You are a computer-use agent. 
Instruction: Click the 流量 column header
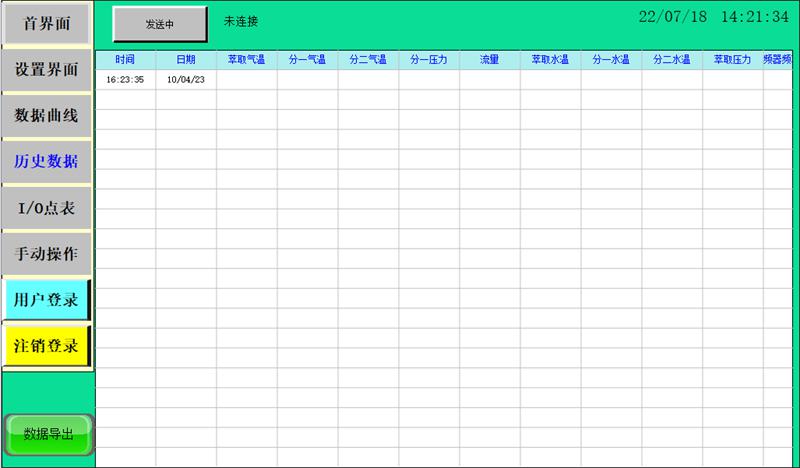(x=489, y=60)
